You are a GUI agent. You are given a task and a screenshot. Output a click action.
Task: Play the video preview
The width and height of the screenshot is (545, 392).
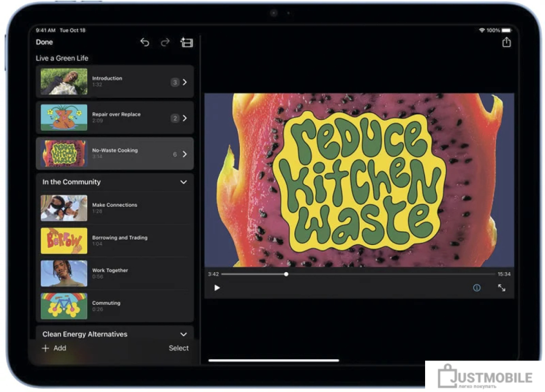pyautogui.click(x=217, y=288)
